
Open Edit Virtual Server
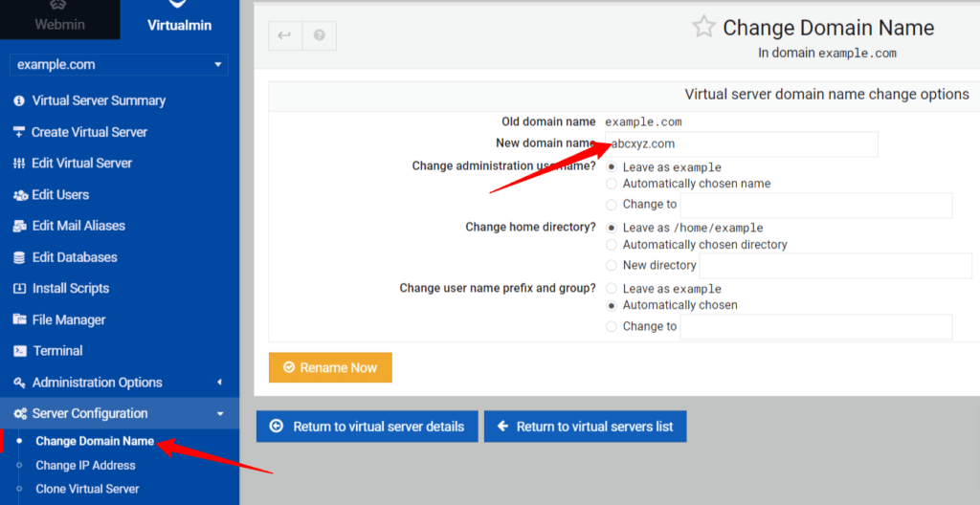click(x=82, y=164)
